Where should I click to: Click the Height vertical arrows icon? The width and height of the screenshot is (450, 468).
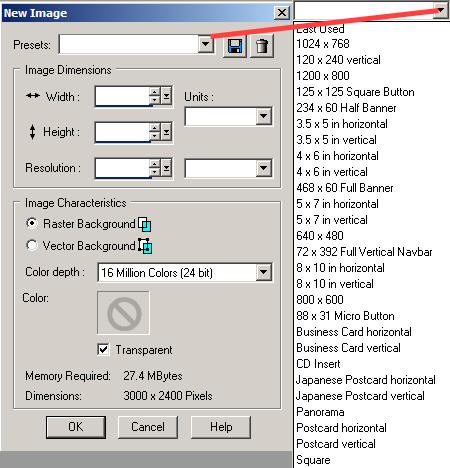[x=32, y=132]
